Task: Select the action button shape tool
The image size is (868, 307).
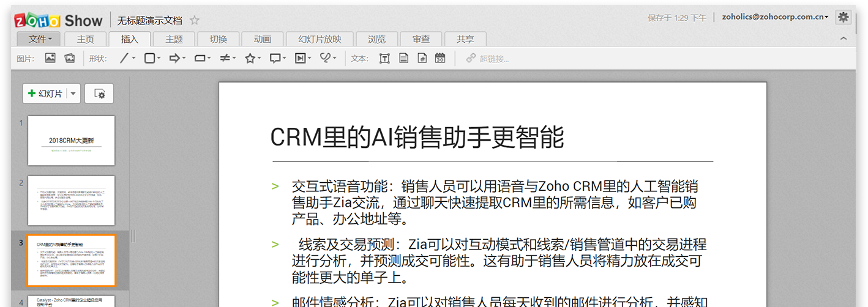Action: pyautogui.click(x=300, y=58)
